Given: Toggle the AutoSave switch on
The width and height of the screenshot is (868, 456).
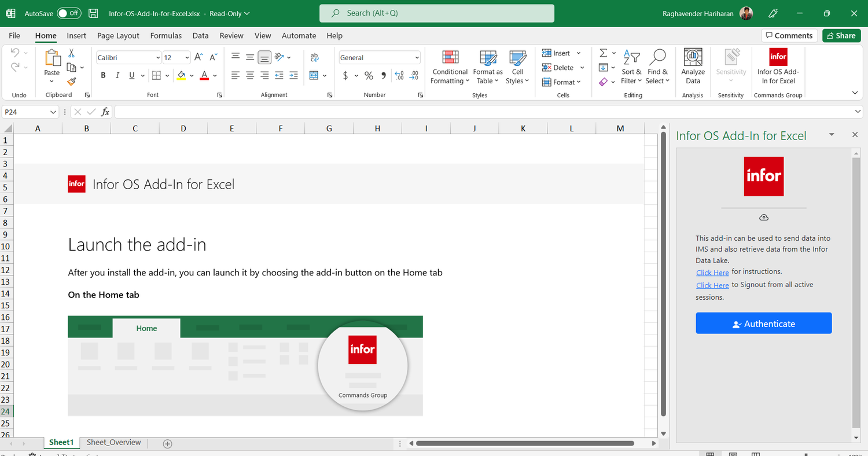Looking at the screenshot, I should pyautogui.click(x=68, y=13).
